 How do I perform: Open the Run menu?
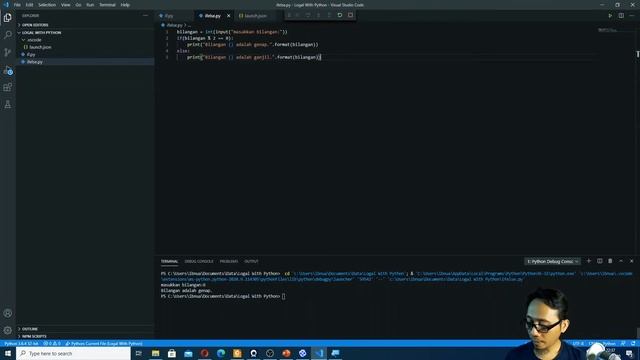(90, 5)
